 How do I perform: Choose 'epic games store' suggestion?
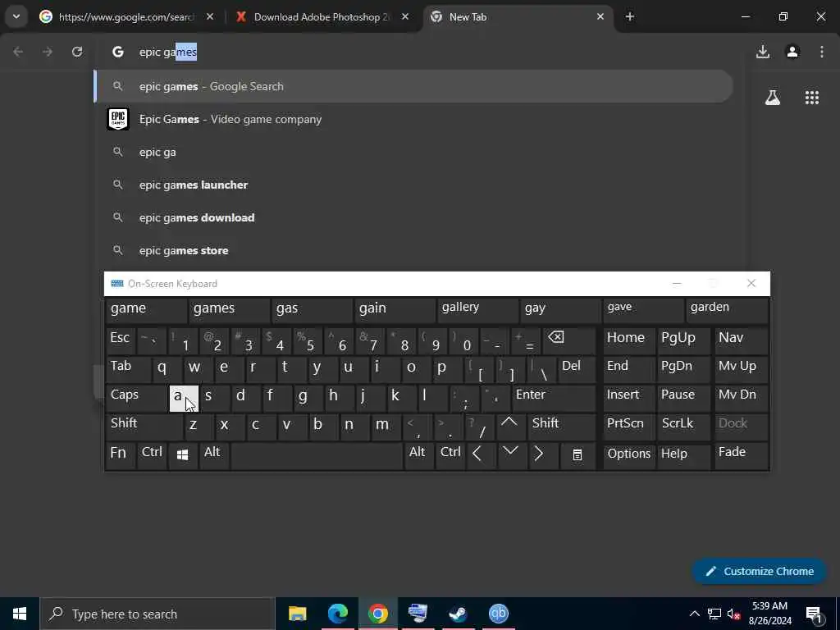(x=413, y=250)
